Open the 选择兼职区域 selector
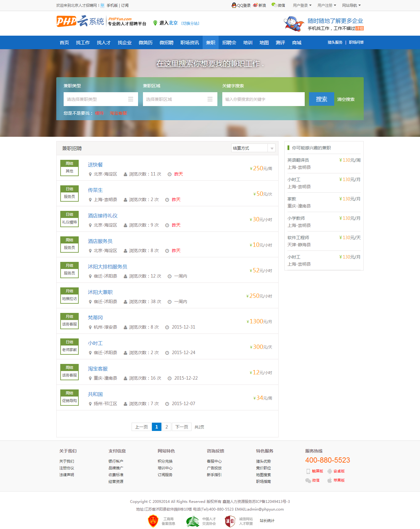This screenshot has height=529, width=420. point(180,99)
